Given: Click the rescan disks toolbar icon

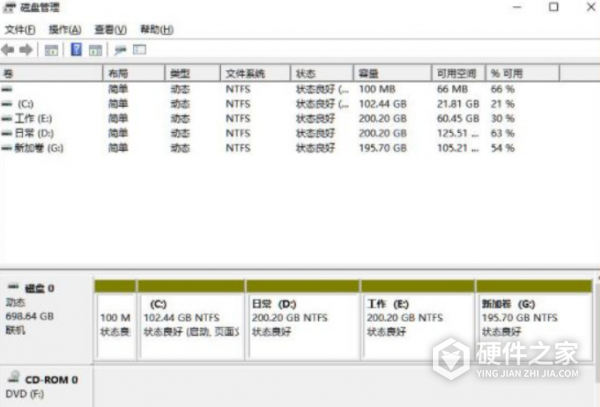Looking at the screenshot, I should pyautogui.click(x=120, y=50).
